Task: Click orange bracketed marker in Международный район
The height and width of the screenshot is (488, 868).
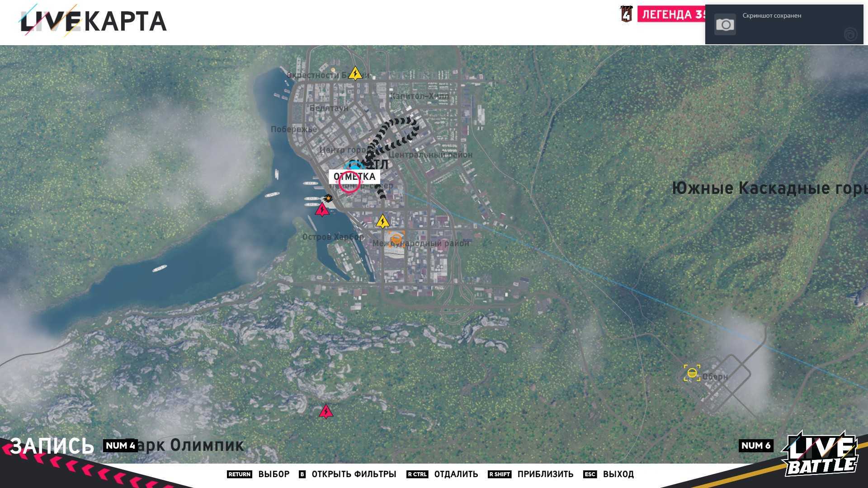Action: click(x=396, y=239)
